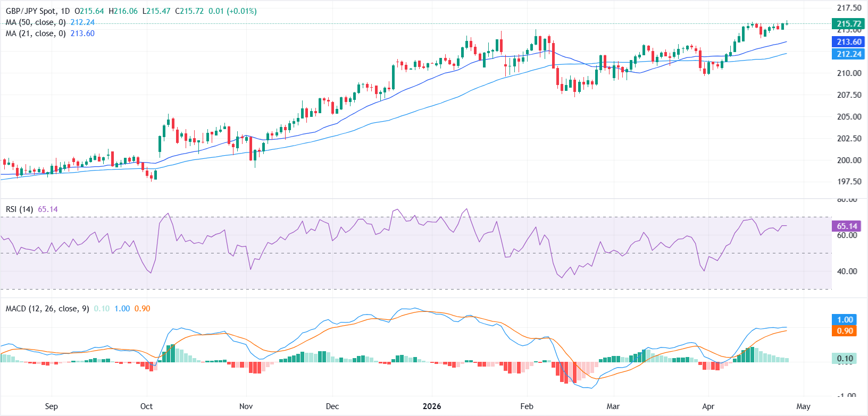868x416 pixels.
Task: Click the 0.10 histogram value tag
Action: click(x=845, y=359)
